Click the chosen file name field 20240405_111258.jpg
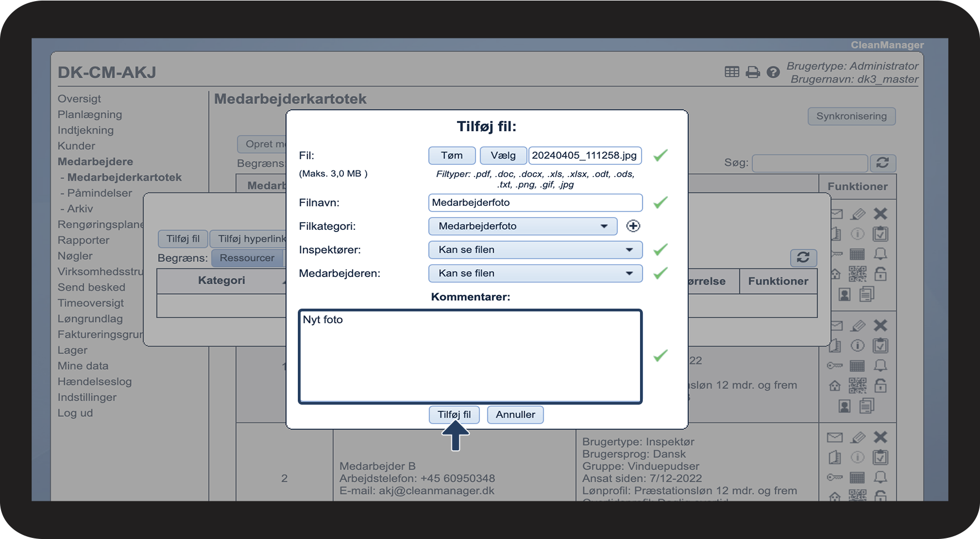This screenshot has height=539, width=980. coord(585,155)
